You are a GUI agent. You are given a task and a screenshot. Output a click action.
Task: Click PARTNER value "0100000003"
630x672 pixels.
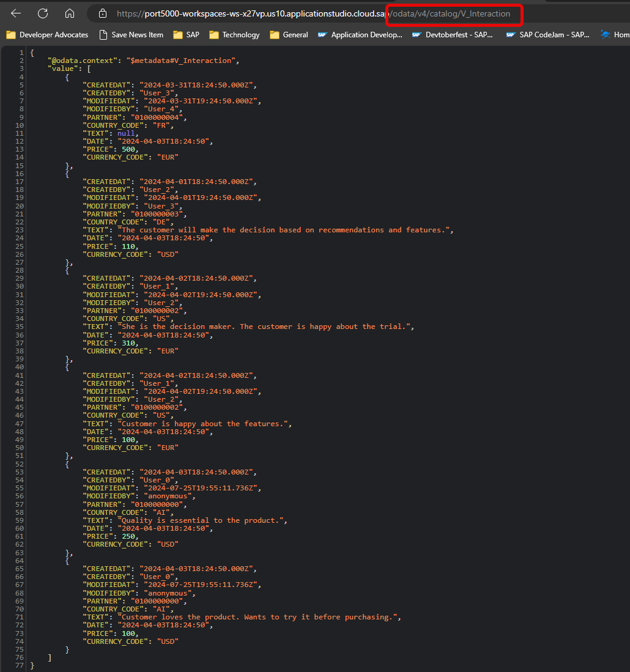(x=157, y=214)
